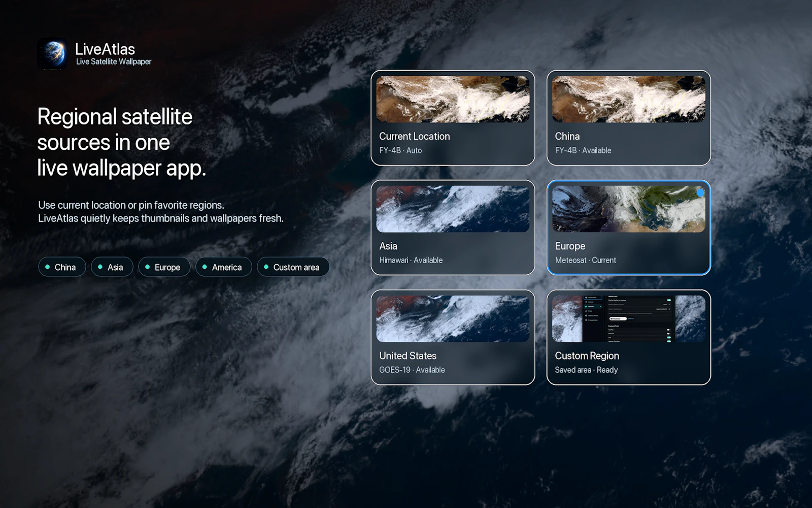Click the 'Regional satellite sources' headline

(122, 142)
